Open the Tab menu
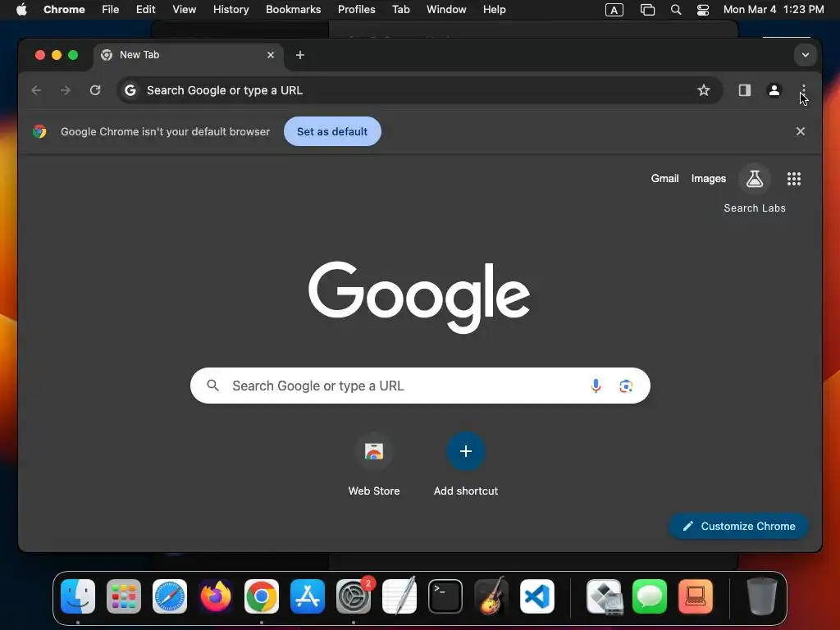The image size is (840, 630). pyautogui.click(x=400, y=10)
